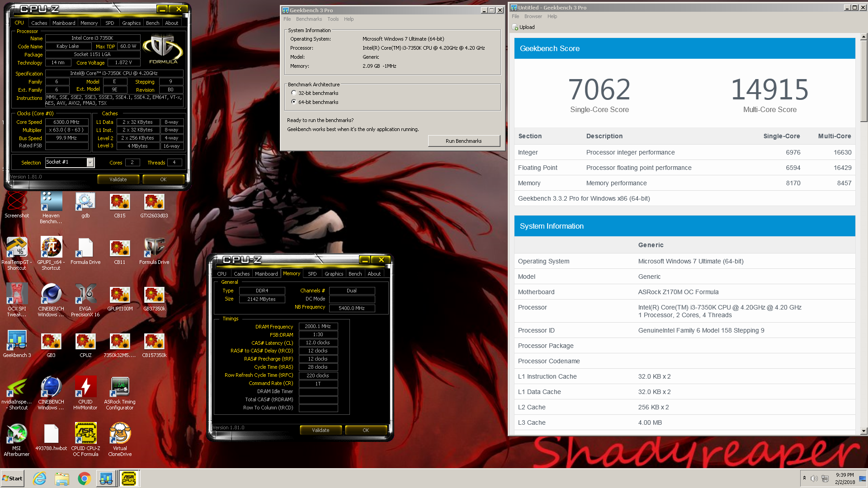The width and height of the screenshot is (868, 488).
Task: Open the Benchmarks menu in Geekbench
Action: pos(309,19)
